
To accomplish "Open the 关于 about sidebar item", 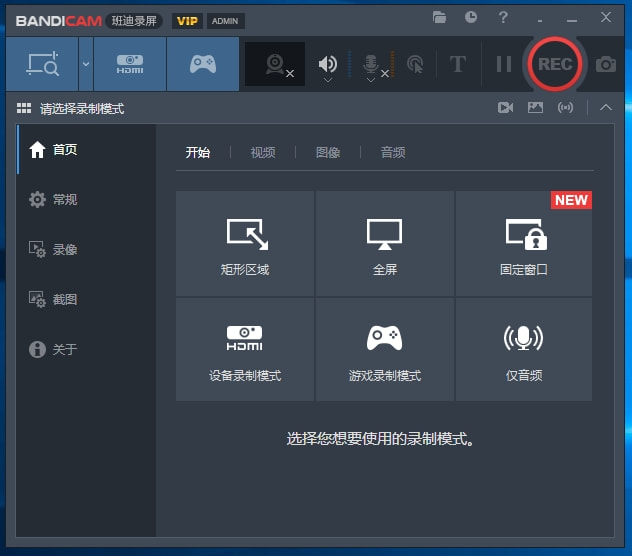I will (x=86, y=349).
